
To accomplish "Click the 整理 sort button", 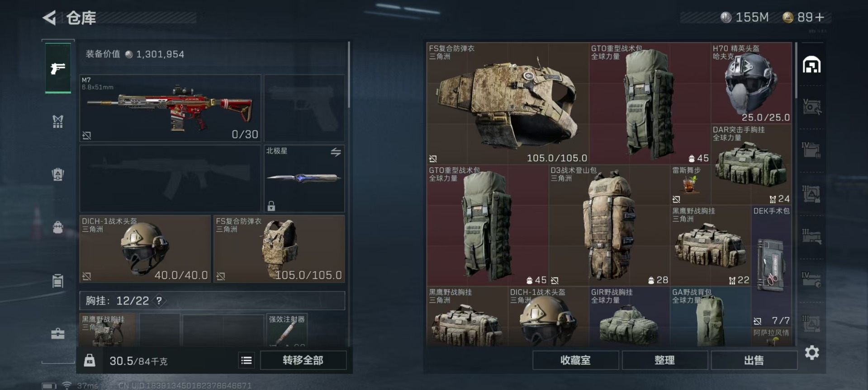I will (x=664, y=360).
